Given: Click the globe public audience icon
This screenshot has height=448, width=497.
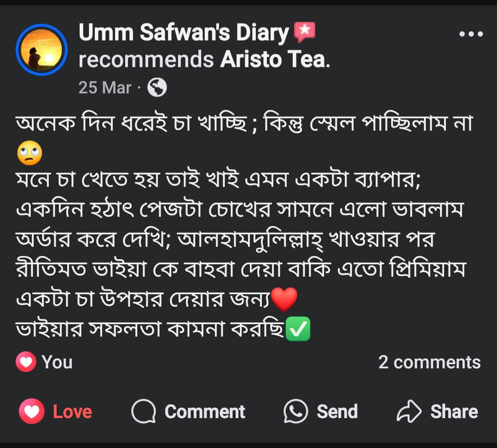Looking at the screenshot, I should [157, 87].
